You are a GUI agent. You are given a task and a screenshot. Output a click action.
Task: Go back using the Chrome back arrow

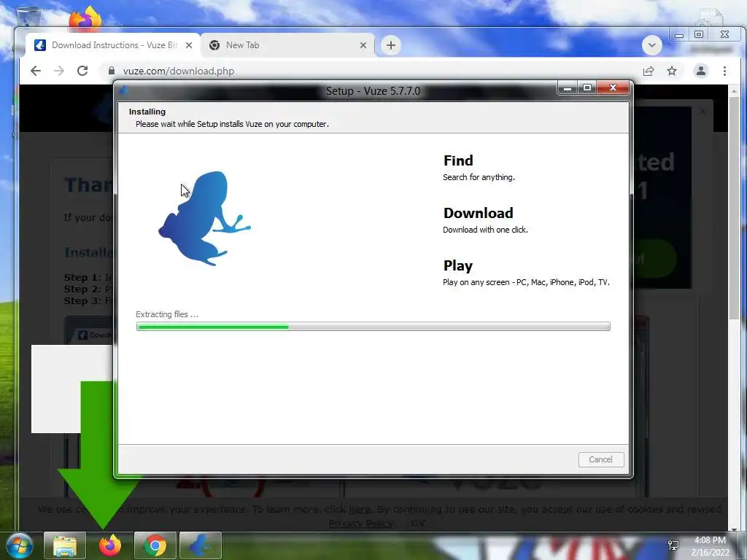point(36,71)
